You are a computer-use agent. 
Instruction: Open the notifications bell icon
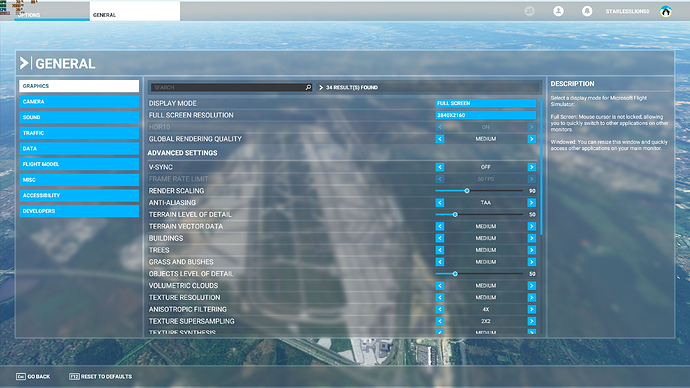(x=587, y=11)
